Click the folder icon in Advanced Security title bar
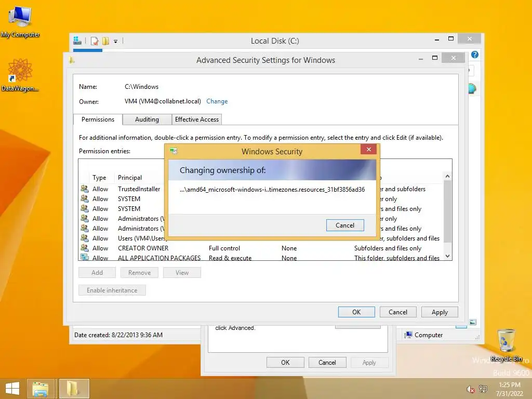The width and height of the screenshot is (532, 399). tap(71, 60)
